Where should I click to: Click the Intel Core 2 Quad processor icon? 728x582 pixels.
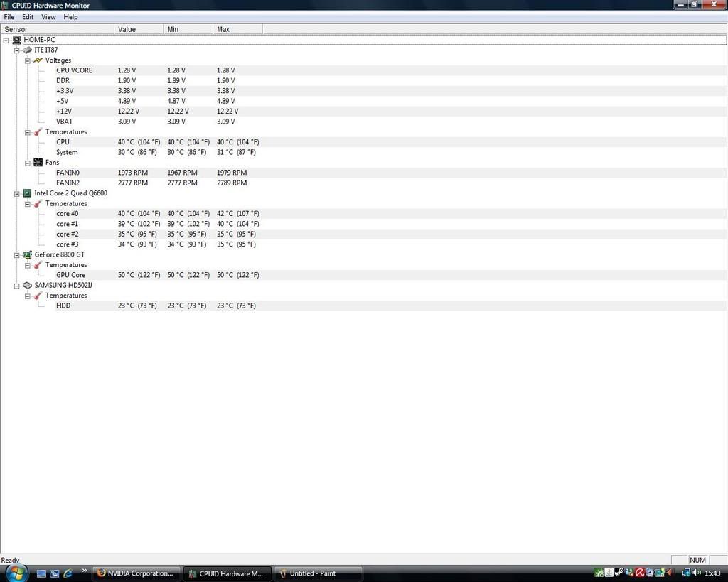tap(28, 193)
